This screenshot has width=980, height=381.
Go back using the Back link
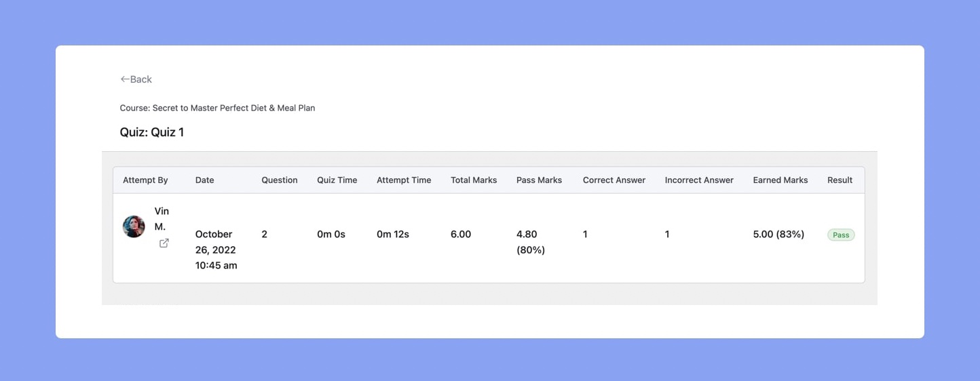coord(136,79)
